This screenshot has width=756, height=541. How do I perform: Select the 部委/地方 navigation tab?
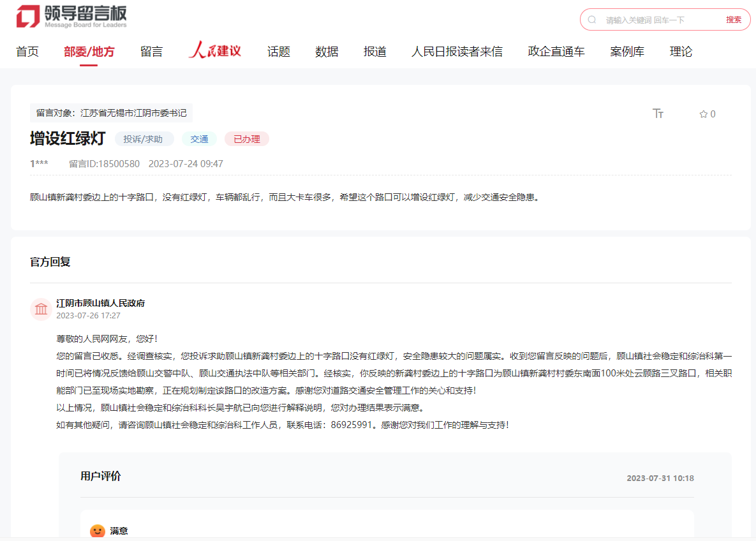pos(89,52)
